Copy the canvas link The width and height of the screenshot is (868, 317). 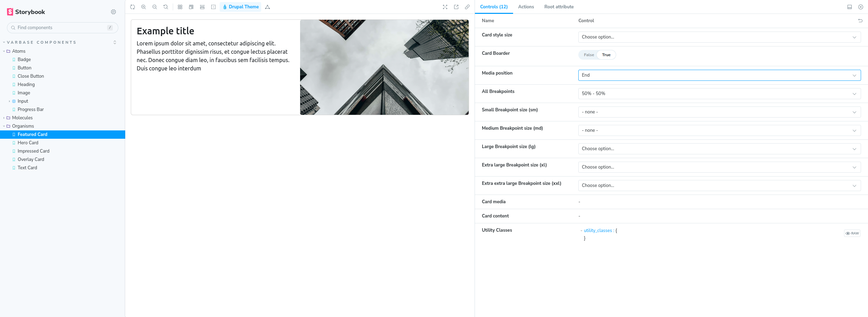[467, 7]
